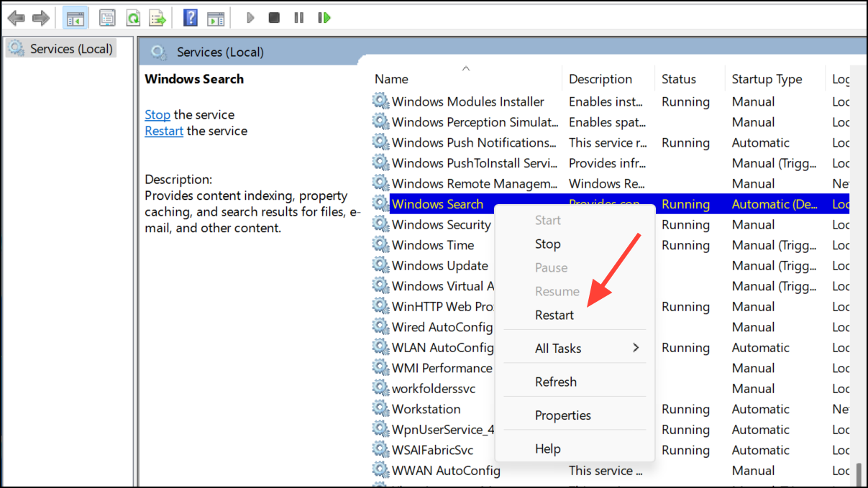Click the gear icon beside Windows Perception Simulation

[380, 122]
